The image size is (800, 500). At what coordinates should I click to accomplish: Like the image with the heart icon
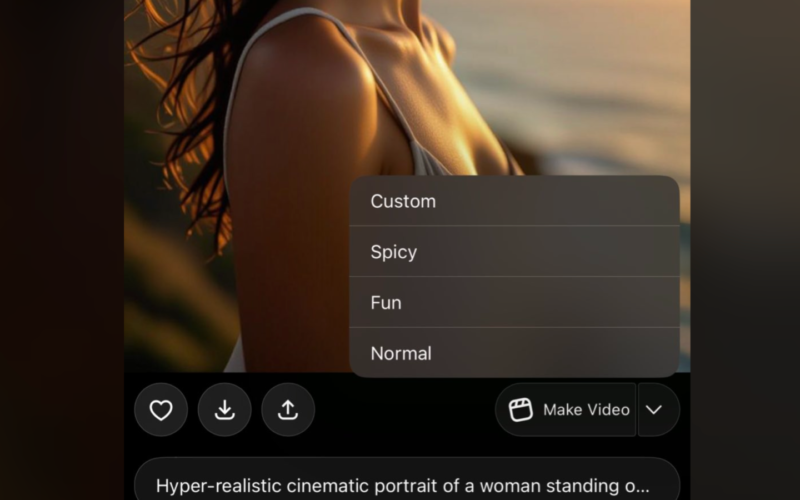tap(161, 410)
